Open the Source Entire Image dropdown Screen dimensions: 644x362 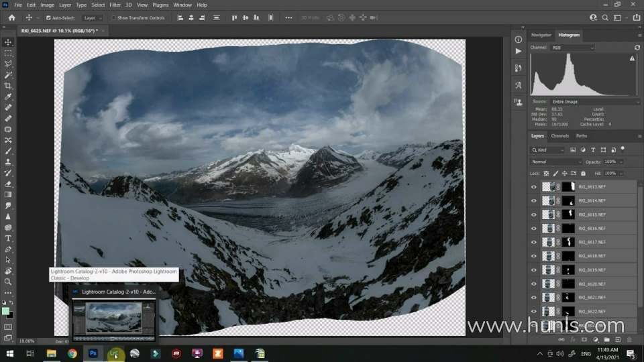pyautogui.click(x=595, y=101)
